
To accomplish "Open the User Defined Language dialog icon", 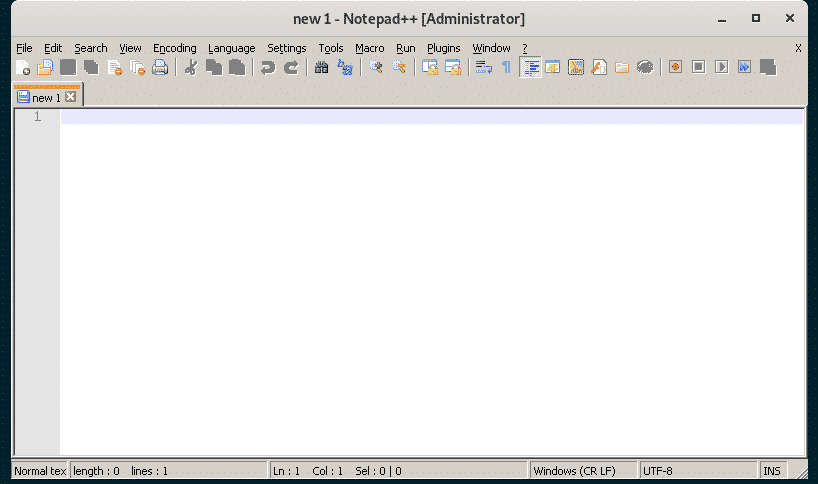I will click(552, 67).
